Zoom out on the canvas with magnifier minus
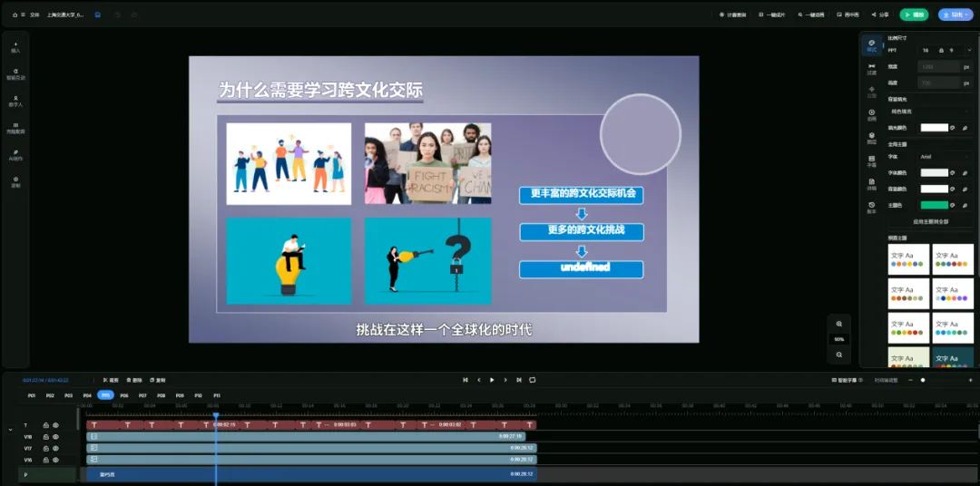The image size is (980, 486). (x=838, y=355)
